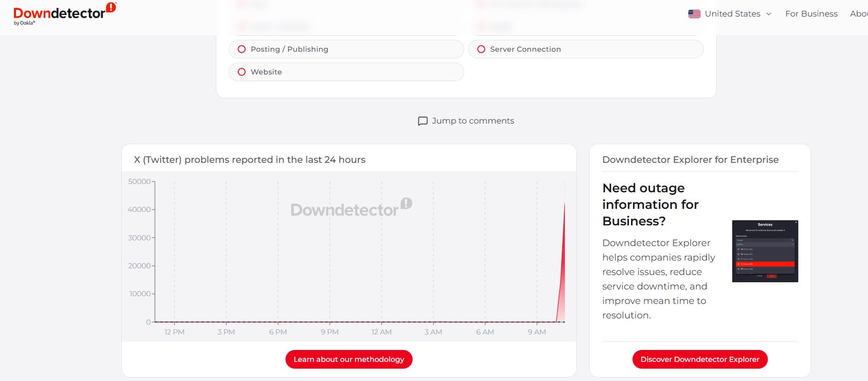Select the Posting / Publishing radio circle
Image resolution: width=868 pixels, height=381 pixels.
pyautogui.click(x=242, y=49)
